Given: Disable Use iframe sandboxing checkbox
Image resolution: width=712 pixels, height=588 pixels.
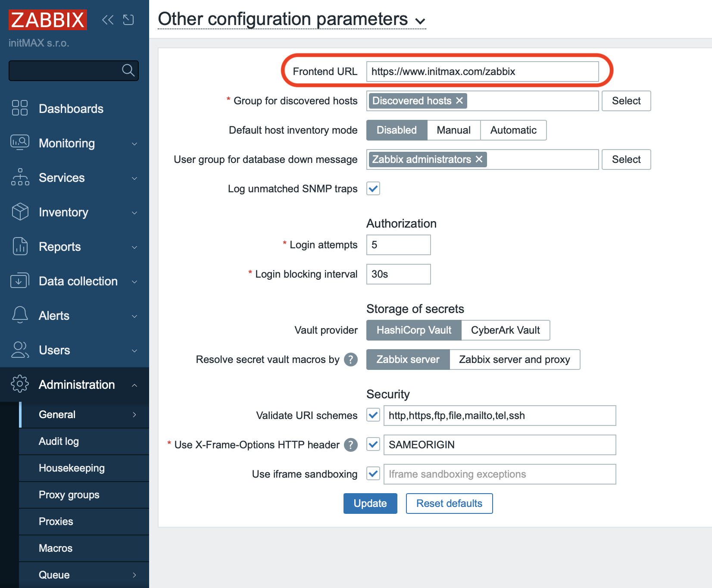Looking at the screenshot, I should (x=373, y=474).
